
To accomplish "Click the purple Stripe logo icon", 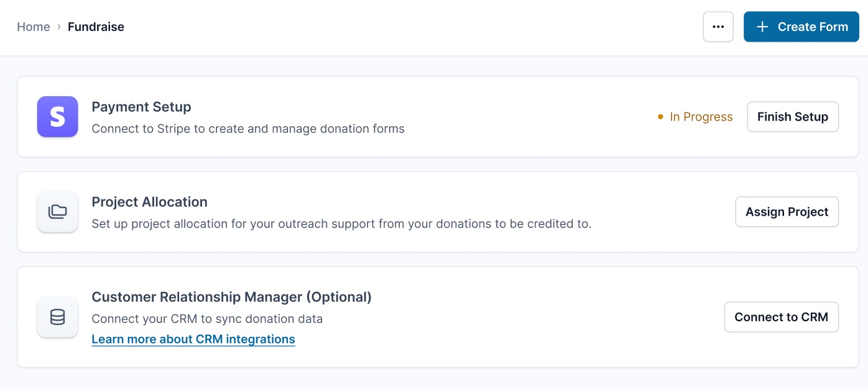I will 57,117.
